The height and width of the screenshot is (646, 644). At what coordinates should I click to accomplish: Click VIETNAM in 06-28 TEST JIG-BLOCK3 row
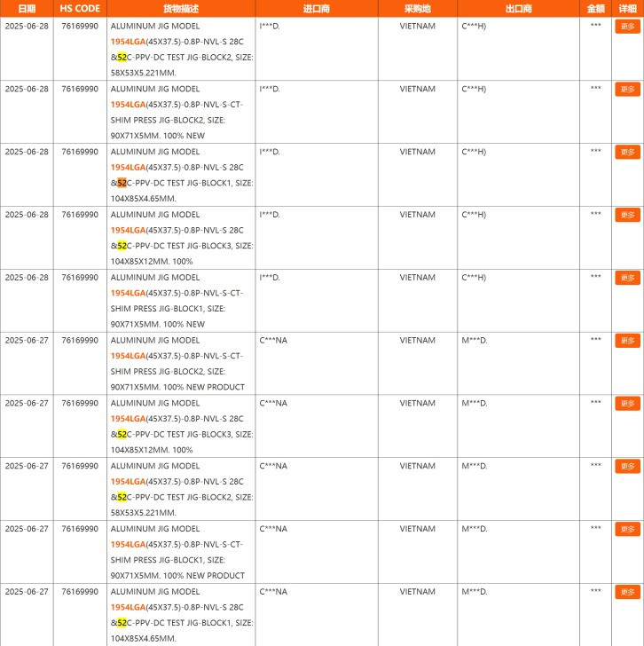[x=417, y=215]
